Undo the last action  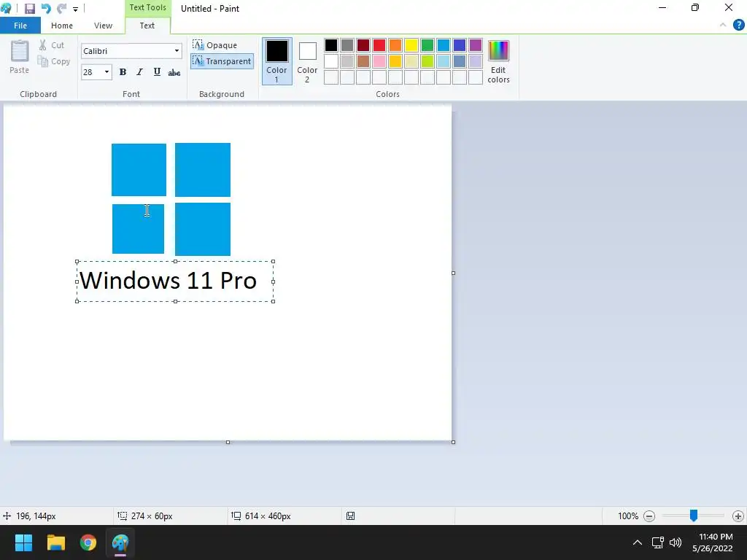point(46,9)
